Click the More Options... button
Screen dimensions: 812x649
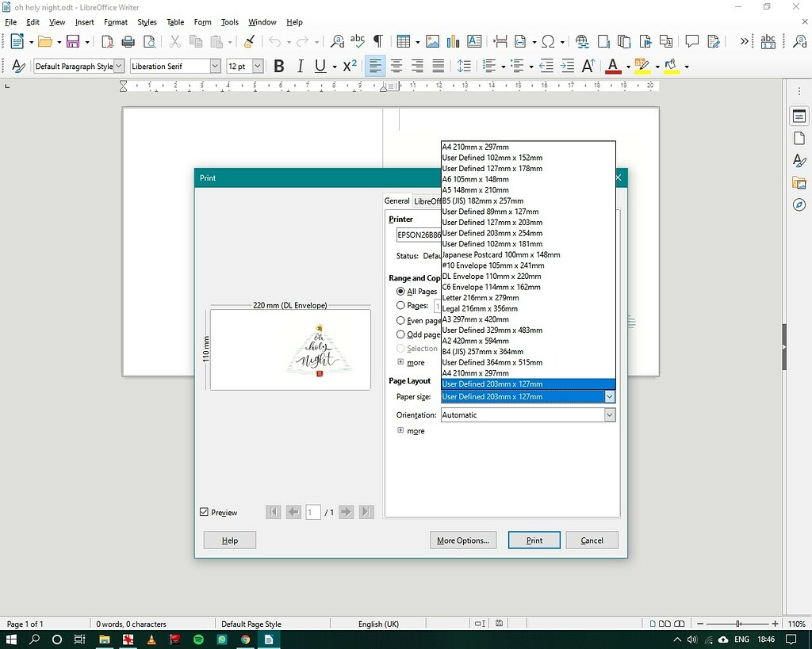[x=463, y=540]
